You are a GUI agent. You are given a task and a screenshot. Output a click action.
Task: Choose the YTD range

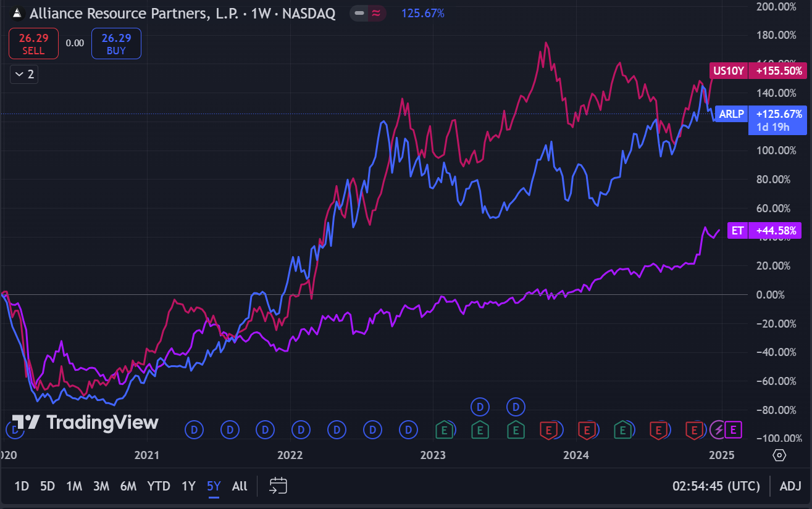tap(159, 486)
